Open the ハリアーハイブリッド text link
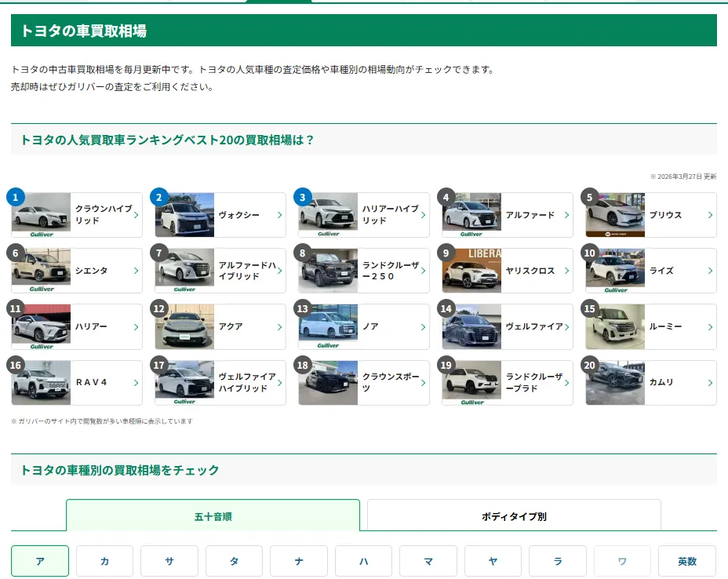728x579 pixels. click(391, 214)
